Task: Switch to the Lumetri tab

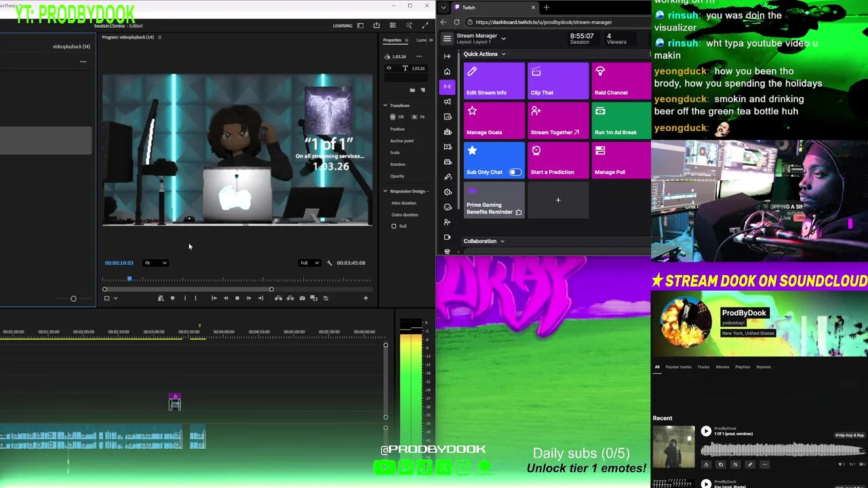Action: pyautogui.click(x=423, y=40)
